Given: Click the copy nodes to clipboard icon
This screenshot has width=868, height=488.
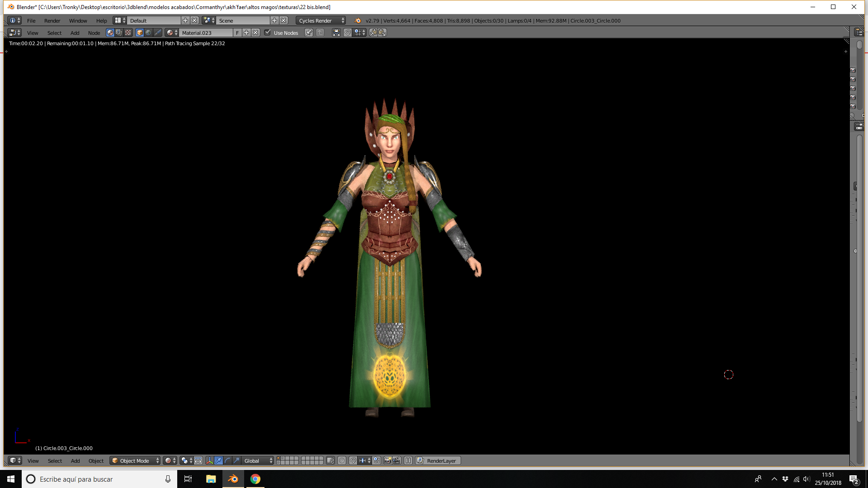Looking at the screenshot, I should 373,33.
